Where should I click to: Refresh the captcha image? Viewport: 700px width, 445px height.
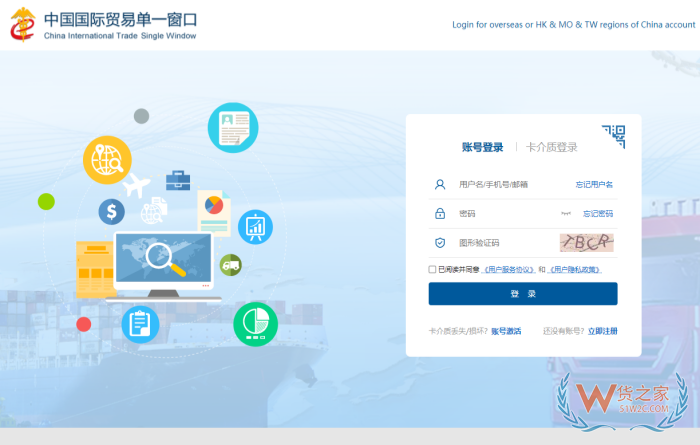[x=587, y=243]
